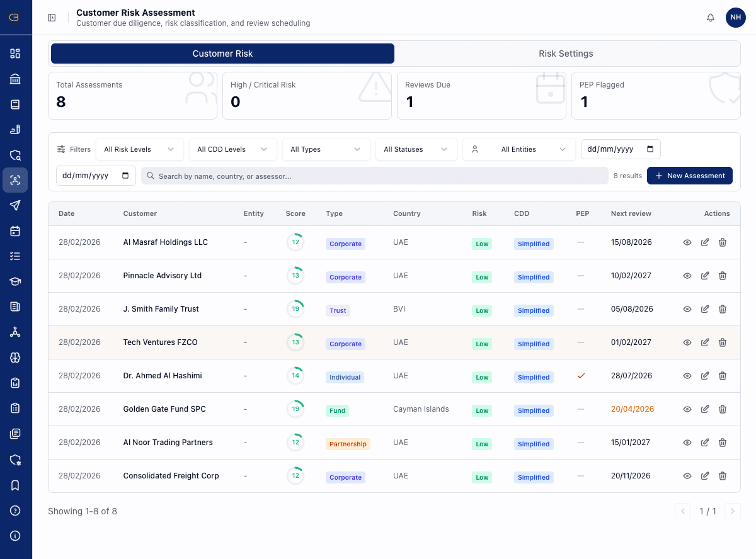View the Dr. Ahmed Al Hashimi assessment
The height and width of the screenshot is (559, 756).
687,376
